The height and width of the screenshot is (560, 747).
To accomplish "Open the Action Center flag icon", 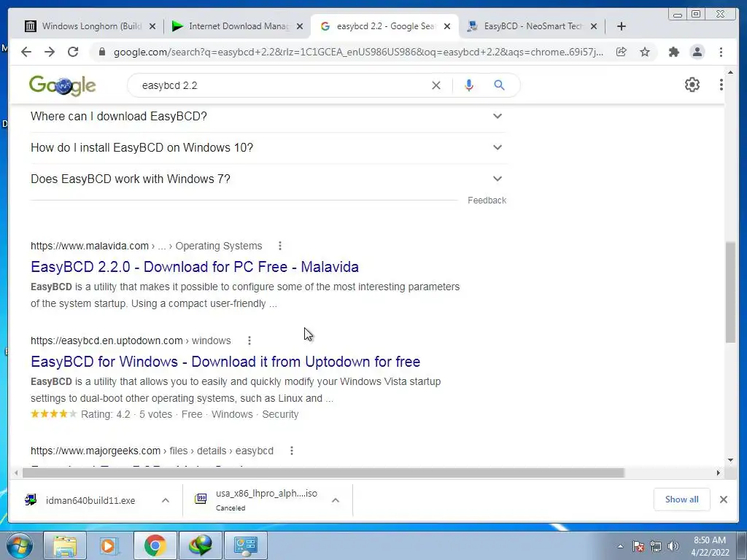I will click(x=638, y=546).
